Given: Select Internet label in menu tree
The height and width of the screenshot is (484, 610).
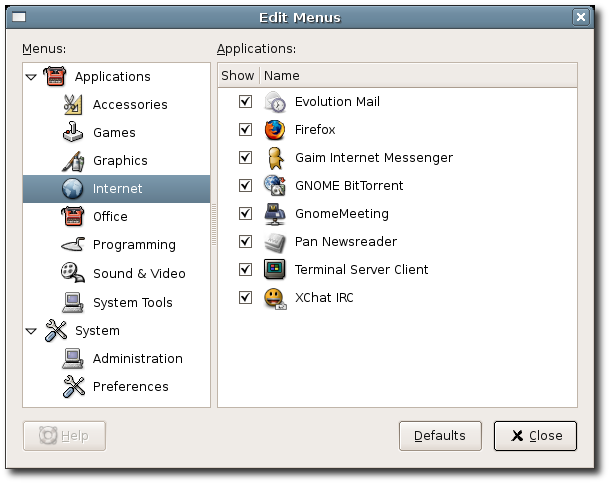Looking at the screenshot, I should tap(117, 189).
